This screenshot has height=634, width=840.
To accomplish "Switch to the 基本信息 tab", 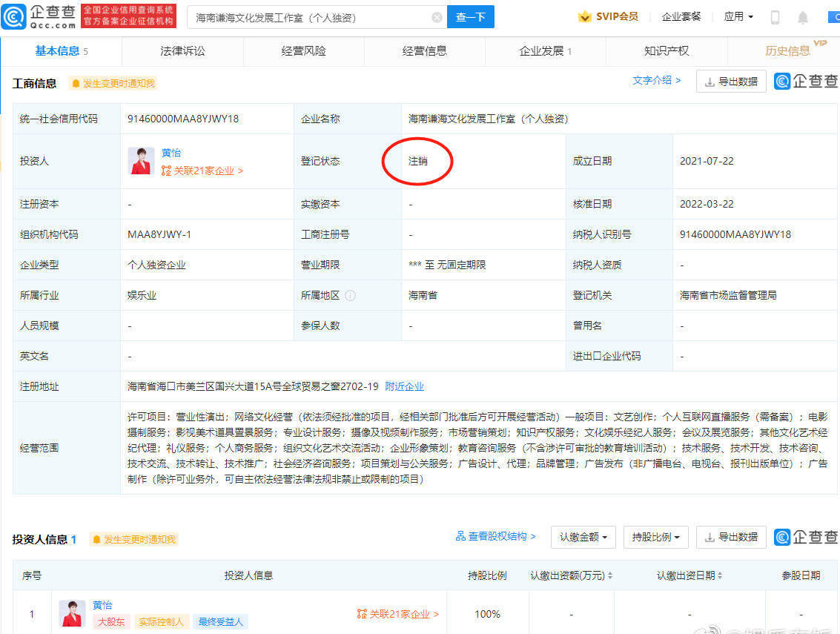I will 61,51.
